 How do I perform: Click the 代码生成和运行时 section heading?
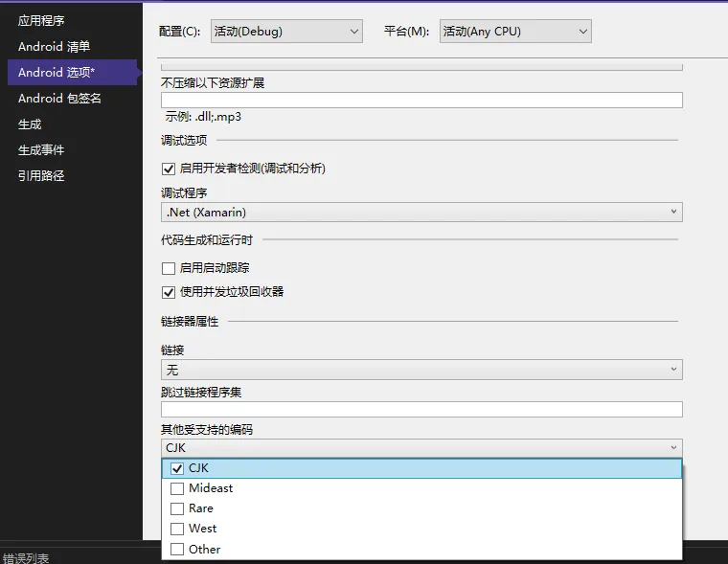click(207, 240)
